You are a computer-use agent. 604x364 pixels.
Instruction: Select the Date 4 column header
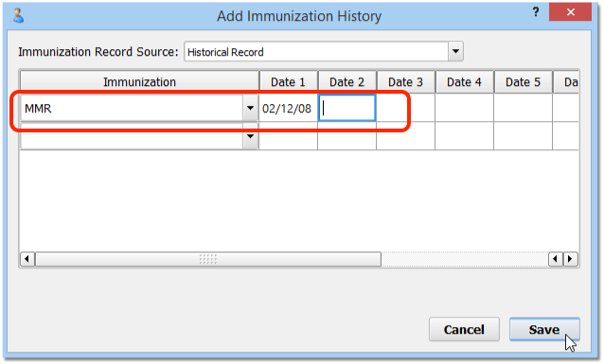464,82
